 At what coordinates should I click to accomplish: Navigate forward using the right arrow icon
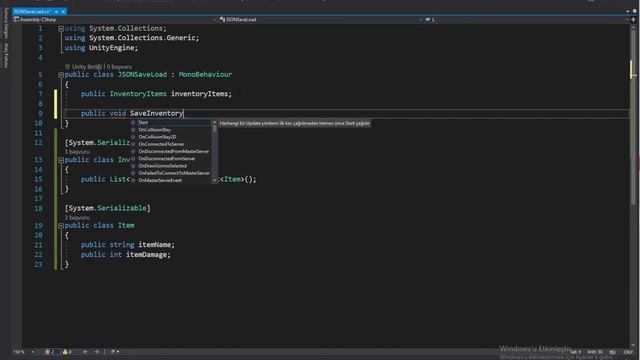[97, 352]
